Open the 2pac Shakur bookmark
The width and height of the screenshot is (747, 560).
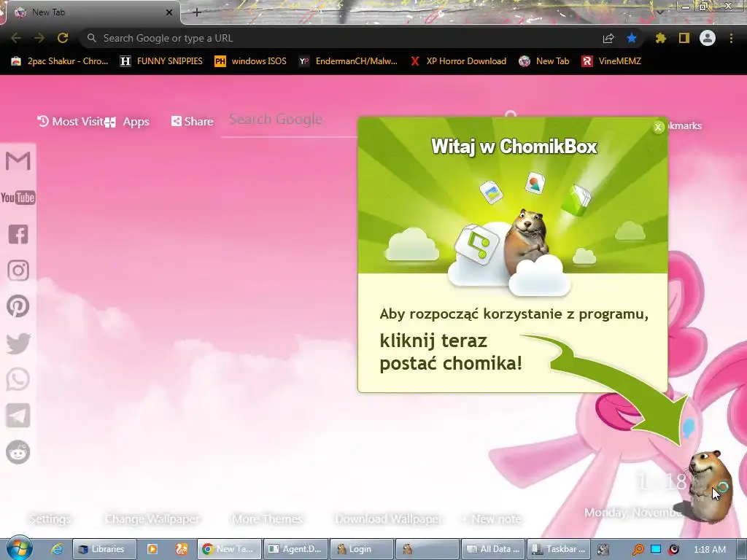60,61
